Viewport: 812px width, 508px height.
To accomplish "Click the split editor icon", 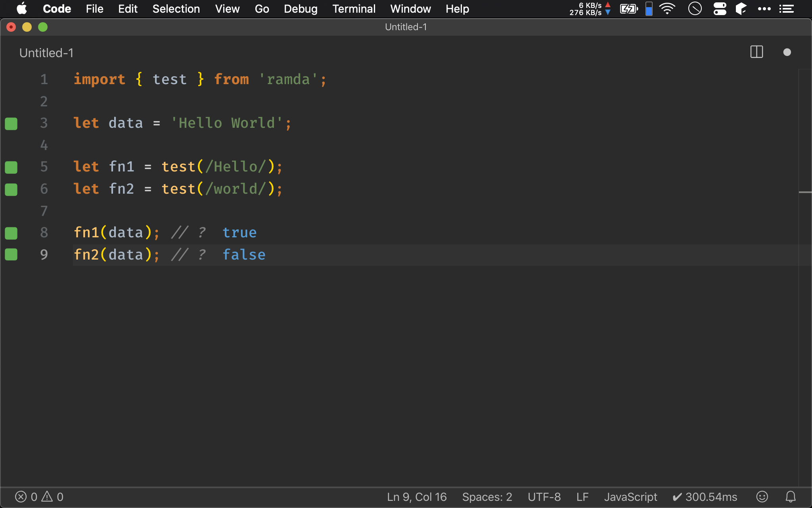I will coord(756,52).
